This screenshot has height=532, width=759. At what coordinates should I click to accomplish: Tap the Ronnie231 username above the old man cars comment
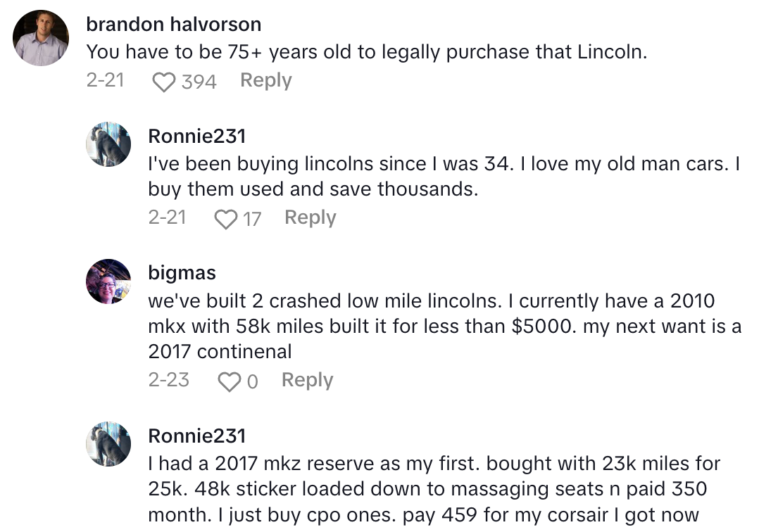pyautogui.click(x=197, y=136)
